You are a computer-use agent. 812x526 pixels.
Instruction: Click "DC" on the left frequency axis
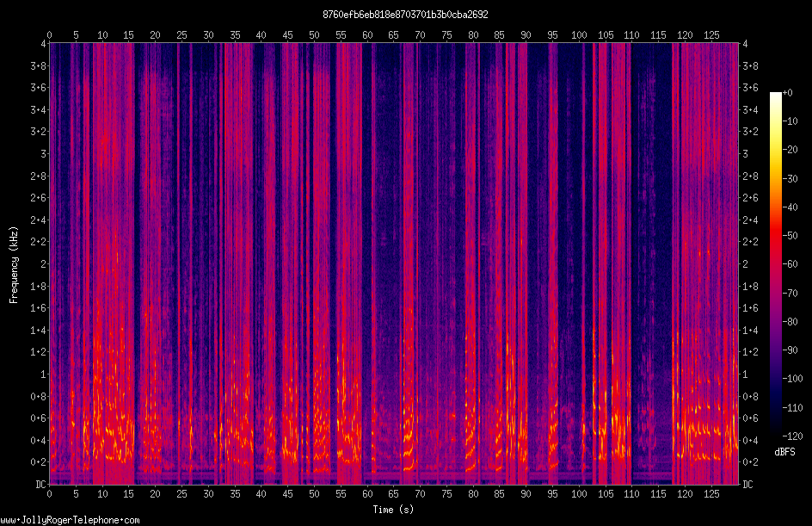pyautogui.click(x=40, y=485)
